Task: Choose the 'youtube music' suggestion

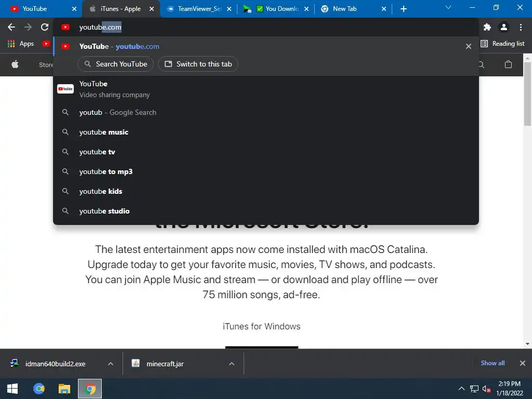Action: [x=266, y=132]
